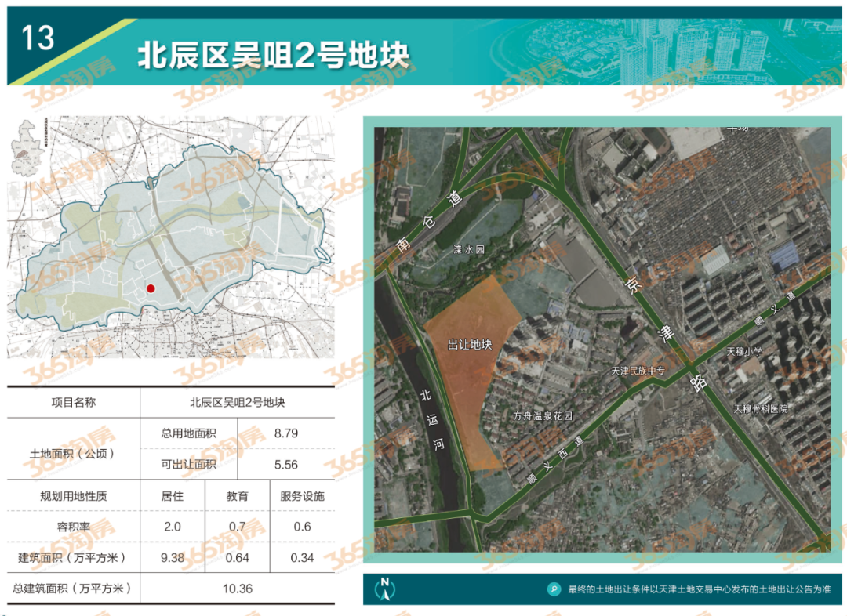Click the page number 13 in header
Viewport: 847px width, 616px height.
[38, 38]
